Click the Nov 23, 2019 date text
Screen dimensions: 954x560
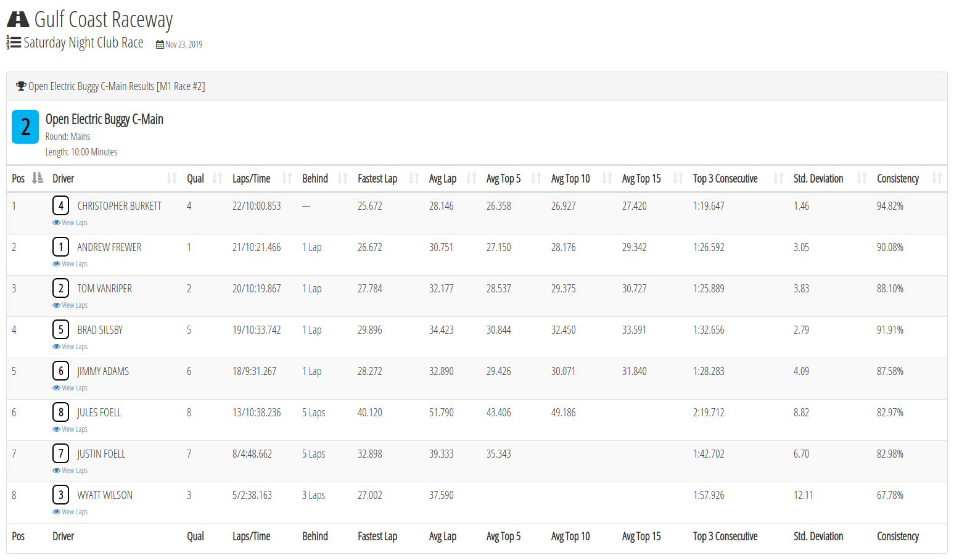[184, 44]
